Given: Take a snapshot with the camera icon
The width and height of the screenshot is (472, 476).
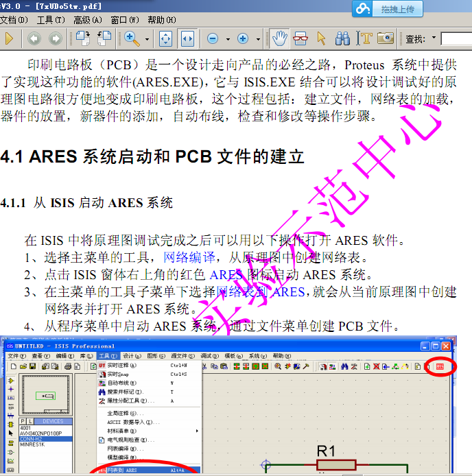Looking at the screenshot, I should coord(386,38).
